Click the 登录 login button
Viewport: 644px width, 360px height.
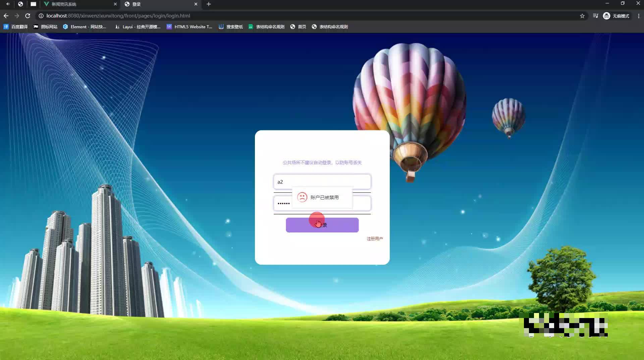click(x=322, y=225)
